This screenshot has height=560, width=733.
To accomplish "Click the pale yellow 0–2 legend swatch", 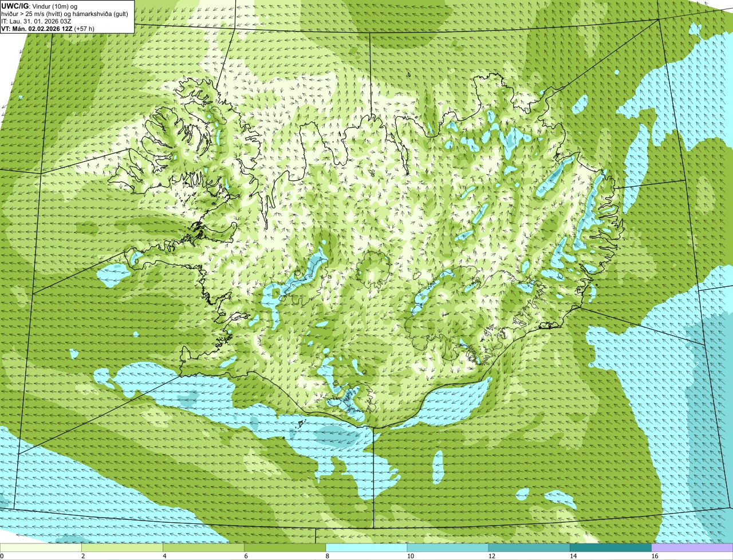I will point(41,547).
